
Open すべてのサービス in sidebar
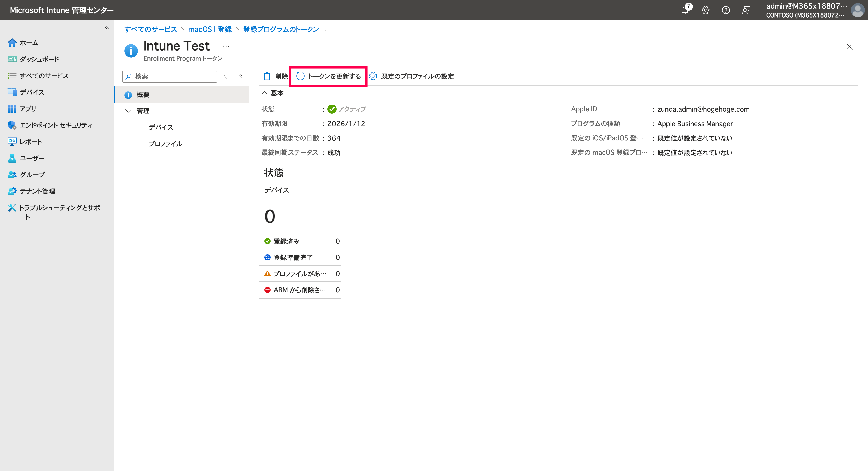[x=38, y=76]
